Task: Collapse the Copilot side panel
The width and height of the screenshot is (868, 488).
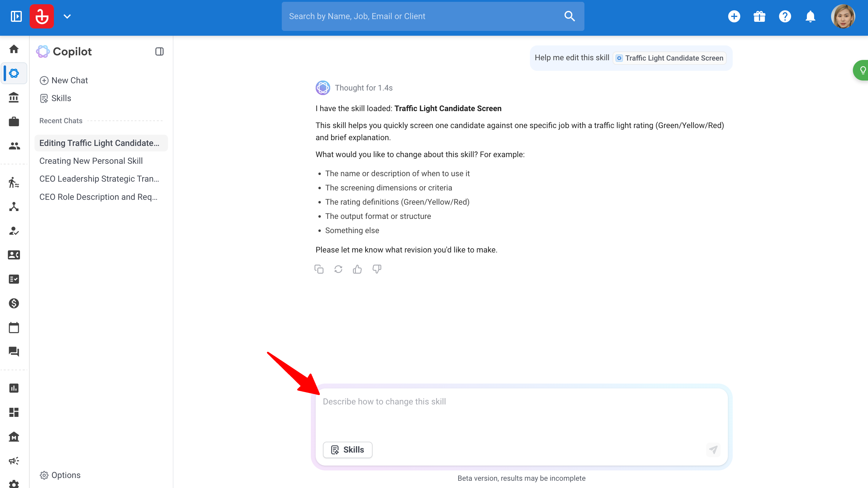Action: (159, 51)
